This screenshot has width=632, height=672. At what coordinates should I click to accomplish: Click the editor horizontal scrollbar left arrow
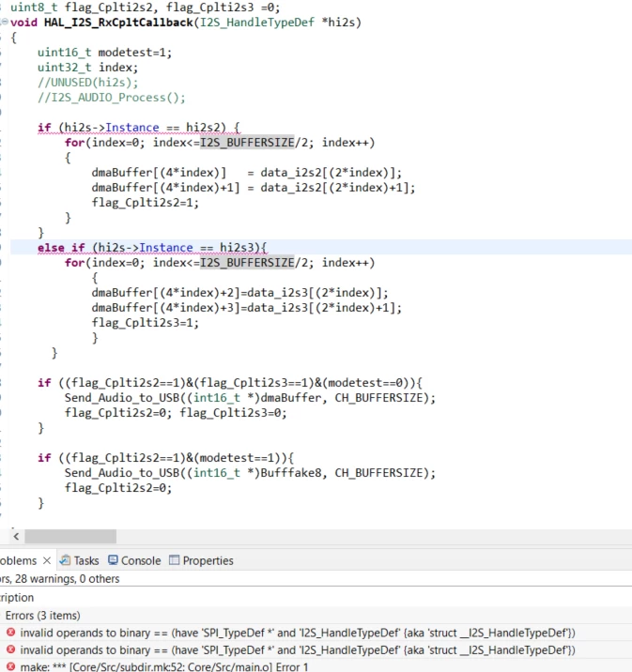point(16,536)
